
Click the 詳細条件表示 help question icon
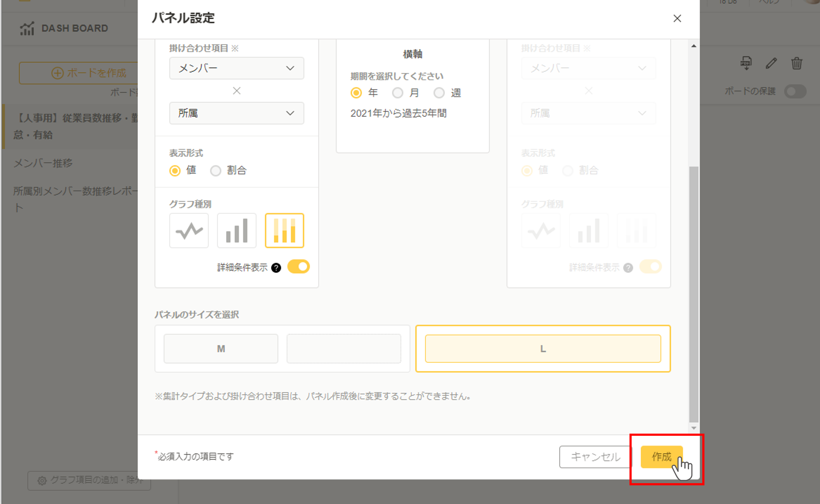276,268
